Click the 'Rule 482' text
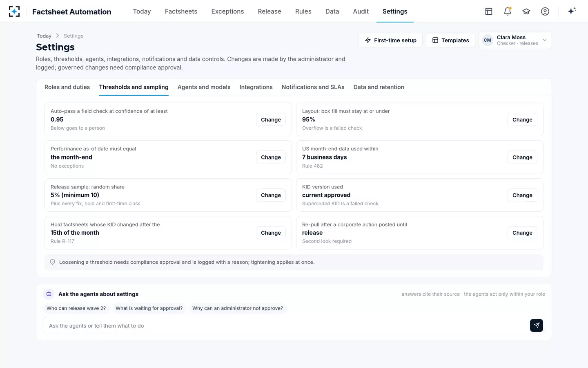Image resolution: width=588 pixels, height=368 pixels. (312, 166)
